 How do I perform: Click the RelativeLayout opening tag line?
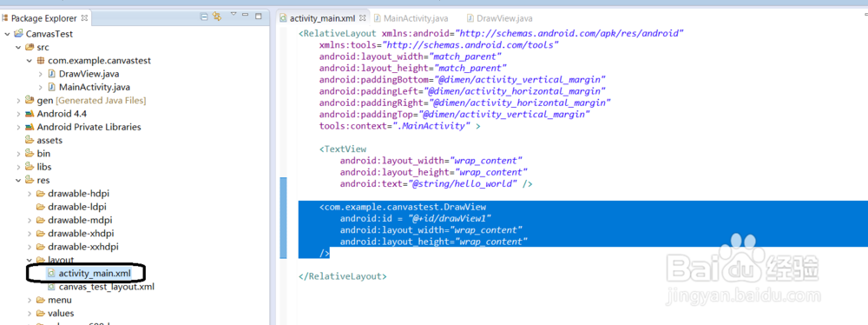491,33
